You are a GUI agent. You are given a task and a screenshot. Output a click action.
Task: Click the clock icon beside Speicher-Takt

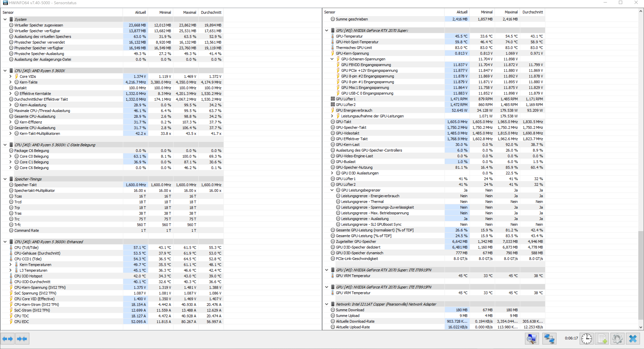[x=11, y=185]
